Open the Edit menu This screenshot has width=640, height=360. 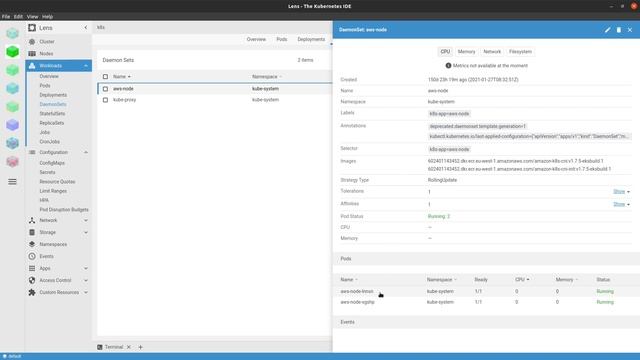[x=18, y=17]
